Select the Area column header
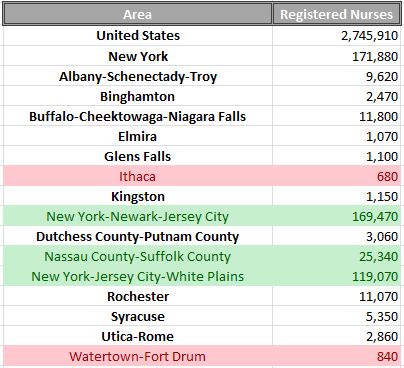The height and width of the screenshot is (368, 404). 138,14
